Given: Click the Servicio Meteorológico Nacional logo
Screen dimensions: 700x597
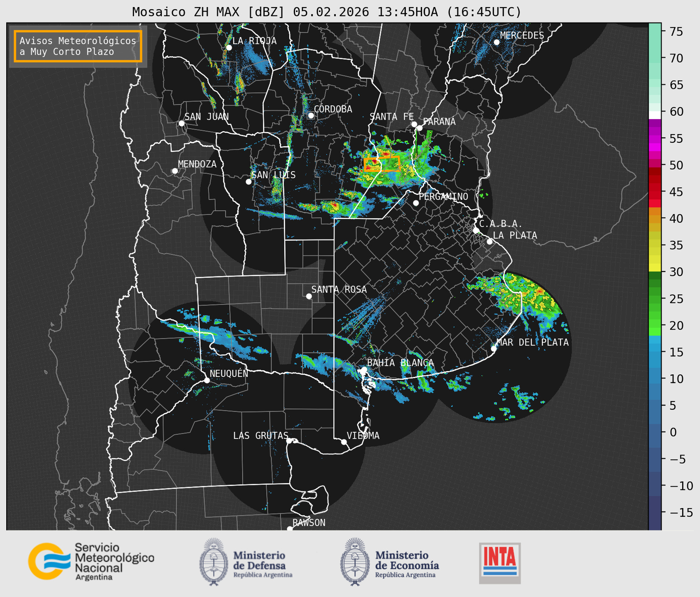Looking at the screenshot, I should pos(91,561).
